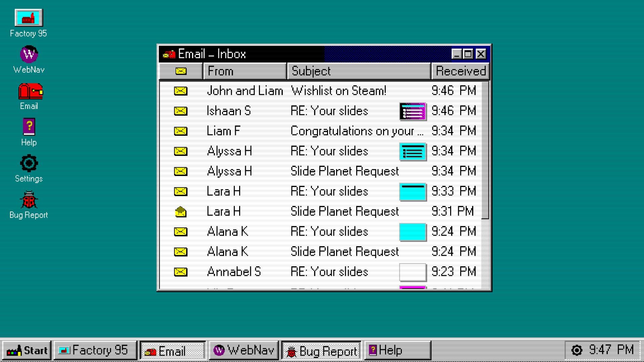Toggle read status on Lara H's opened email
The width and height of the screenshot is (644, 362).
tap(180, 211)
